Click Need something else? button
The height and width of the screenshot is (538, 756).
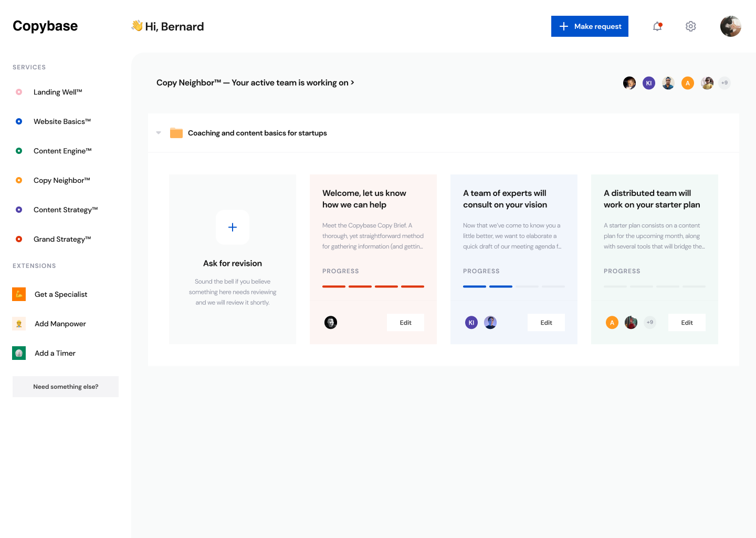66,387
